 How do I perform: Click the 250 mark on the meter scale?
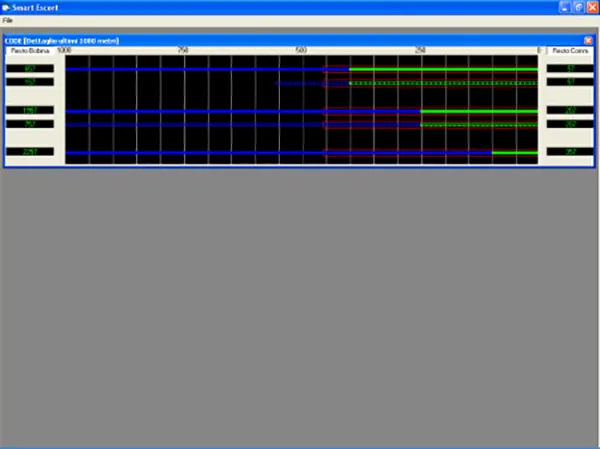coord(420,50)
